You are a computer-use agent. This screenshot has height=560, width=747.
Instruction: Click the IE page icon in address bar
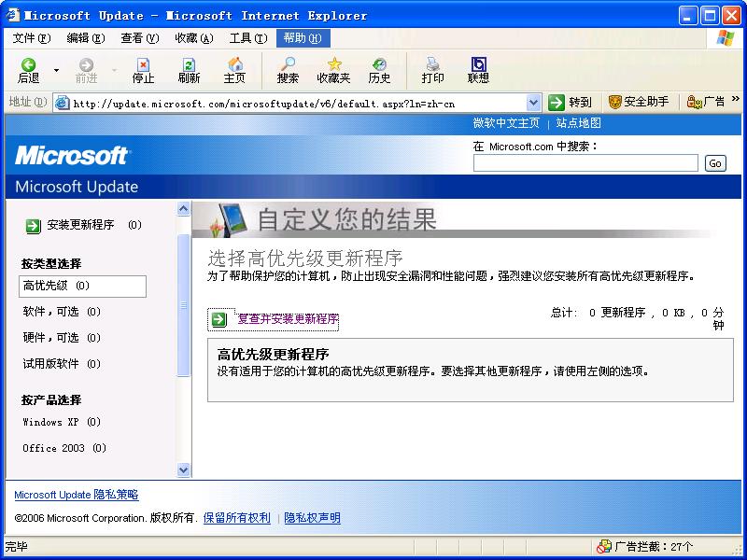coord(63,103)
